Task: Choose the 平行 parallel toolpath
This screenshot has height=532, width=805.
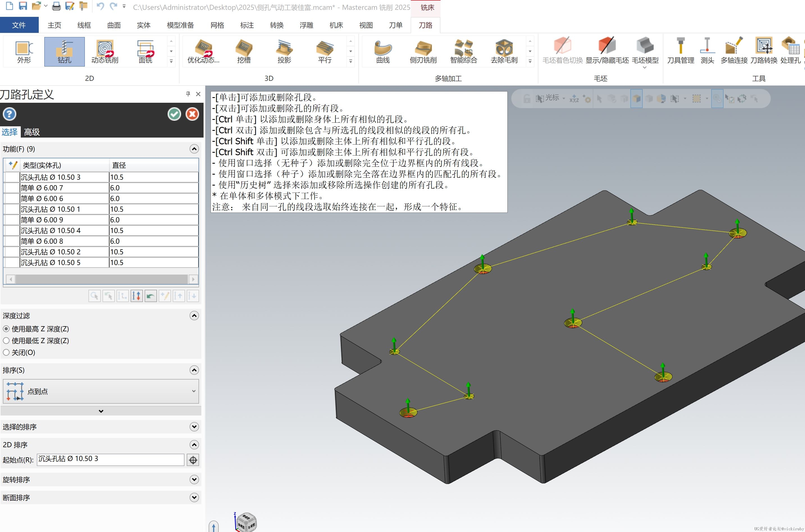Action: click(x=325, y=52)
